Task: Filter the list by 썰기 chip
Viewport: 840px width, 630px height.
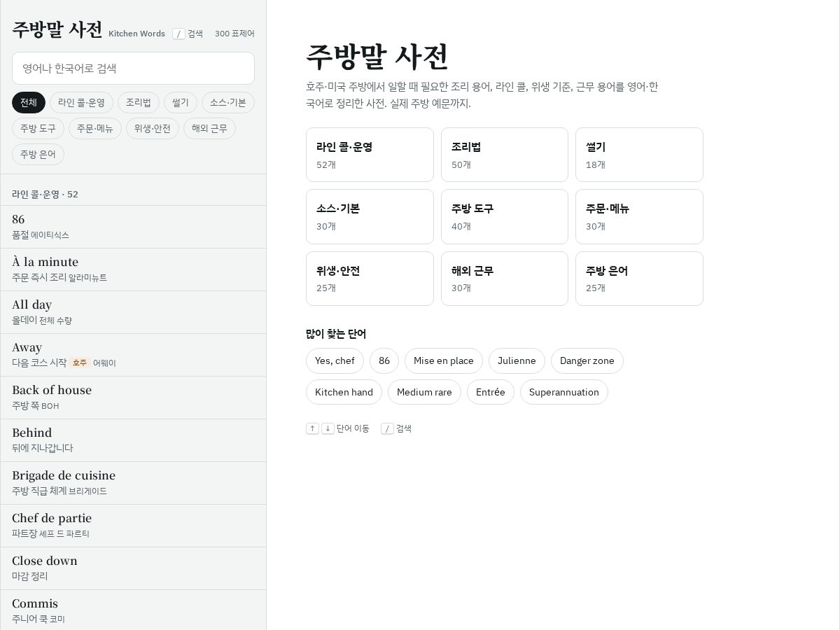Action: [x=181, y=102]
